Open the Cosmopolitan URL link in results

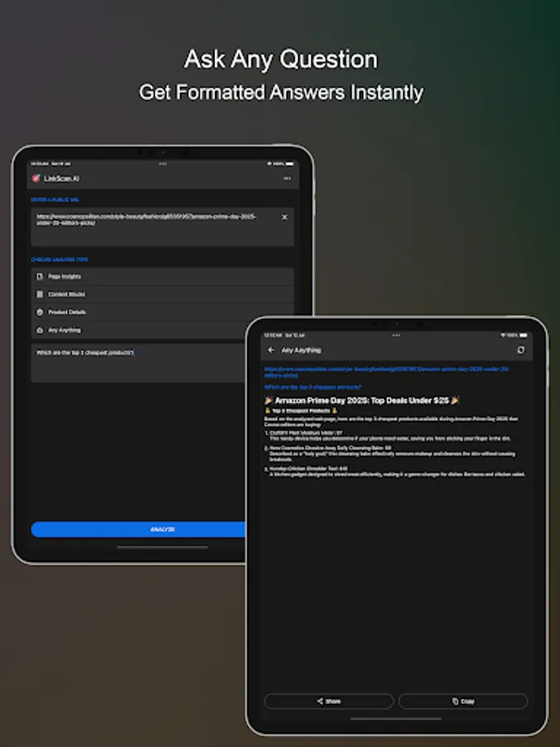tap(387, 372)
